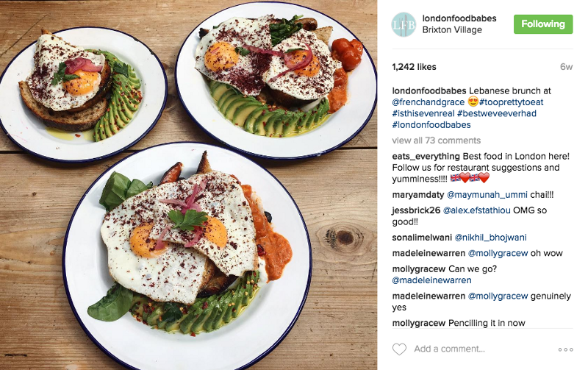Viewport: 588px width, 370px height.
Task: Open the @alex.efstathiou mention
Action: coord(476,210)
